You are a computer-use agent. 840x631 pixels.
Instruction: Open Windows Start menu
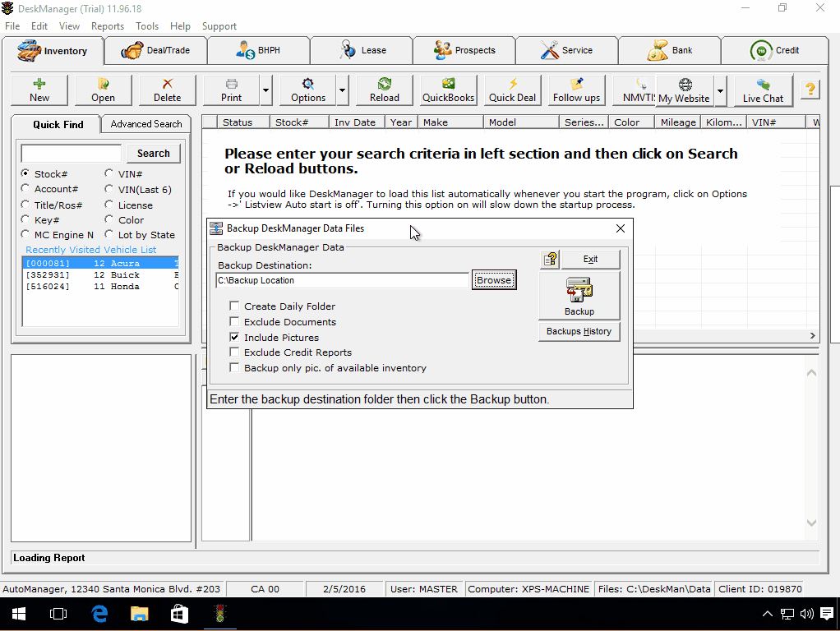19,614
